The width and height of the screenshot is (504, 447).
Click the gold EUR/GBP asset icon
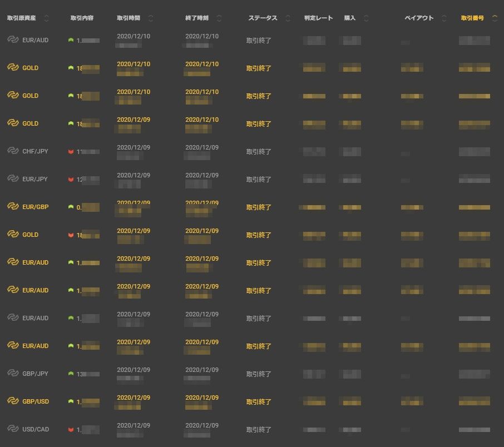[x=13, y=206]
